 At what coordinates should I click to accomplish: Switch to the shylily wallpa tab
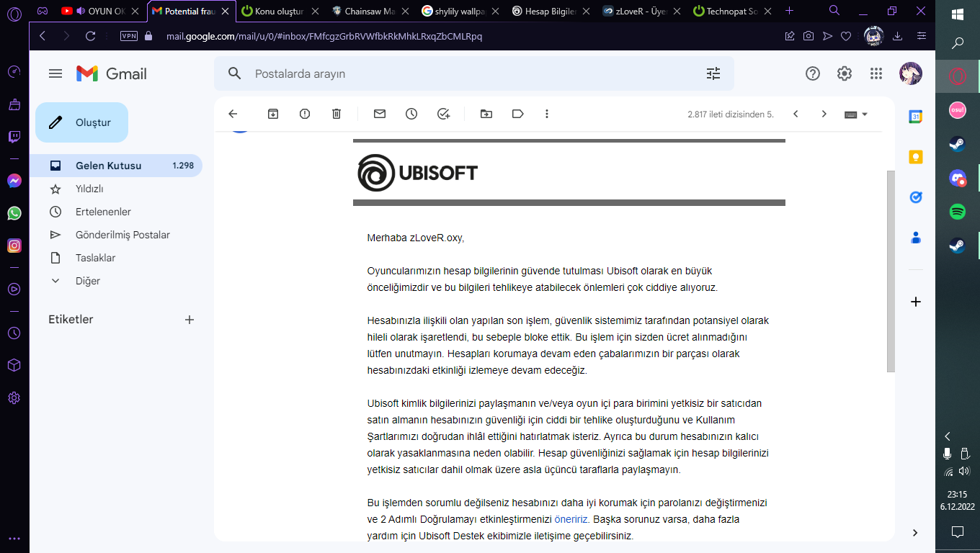pyautogui.click(x=461, y=11)
